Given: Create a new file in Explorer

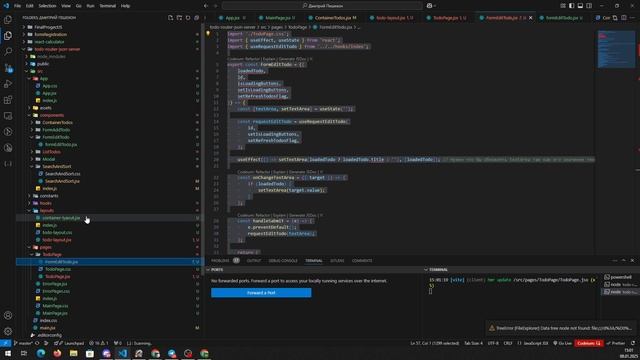Looking at the screenshot, I should coord(170,18).
